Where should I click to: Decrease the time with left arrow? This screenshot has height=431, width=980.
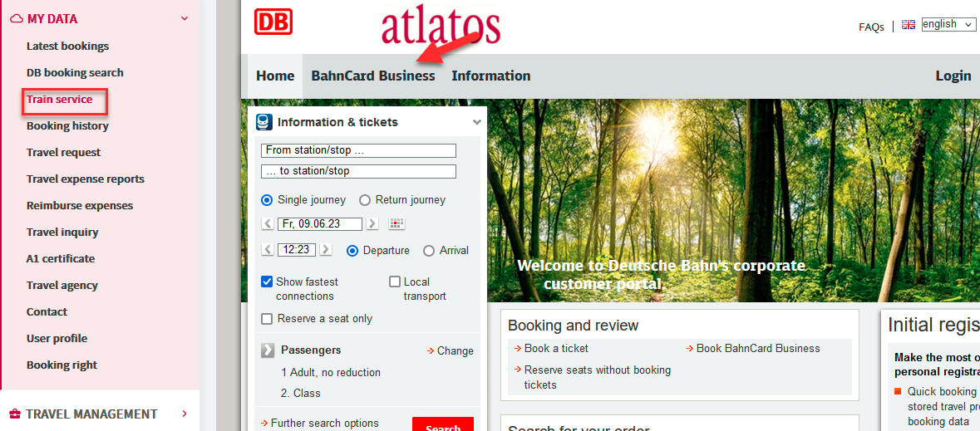268,250
